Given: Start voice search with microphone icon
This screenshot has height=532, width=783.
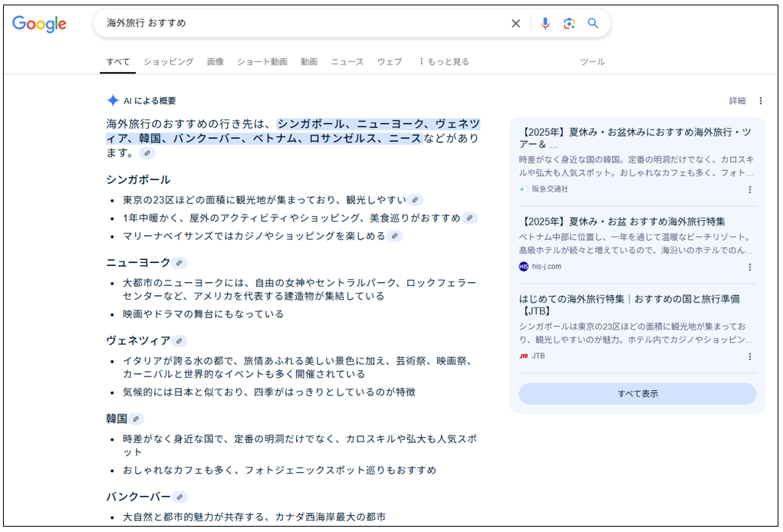Looking at the screenshot, I should pyautogui.click(x=544, y=24).
